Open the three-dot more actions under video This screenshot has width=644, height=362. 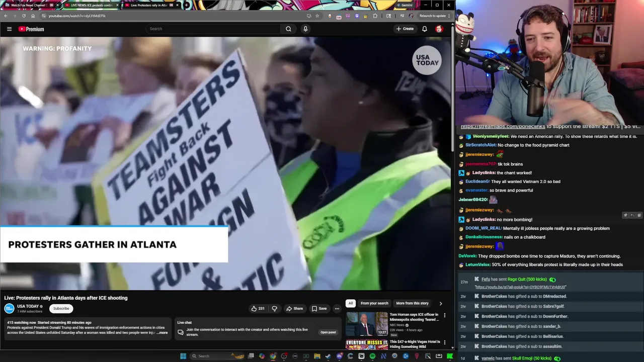tap(337, 308)
